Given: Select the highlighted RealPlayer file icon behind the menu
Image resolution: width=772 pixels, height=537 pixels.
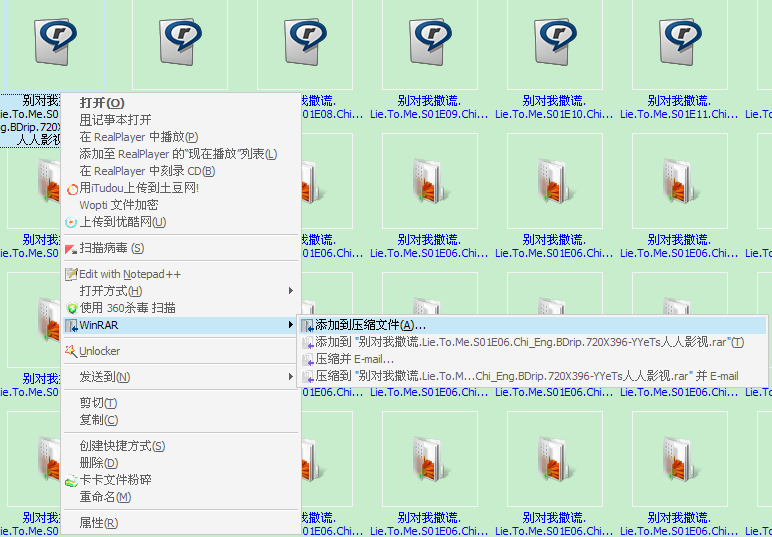Looking at the screenshot, I should pyautogui.click(x=55, y=42).
